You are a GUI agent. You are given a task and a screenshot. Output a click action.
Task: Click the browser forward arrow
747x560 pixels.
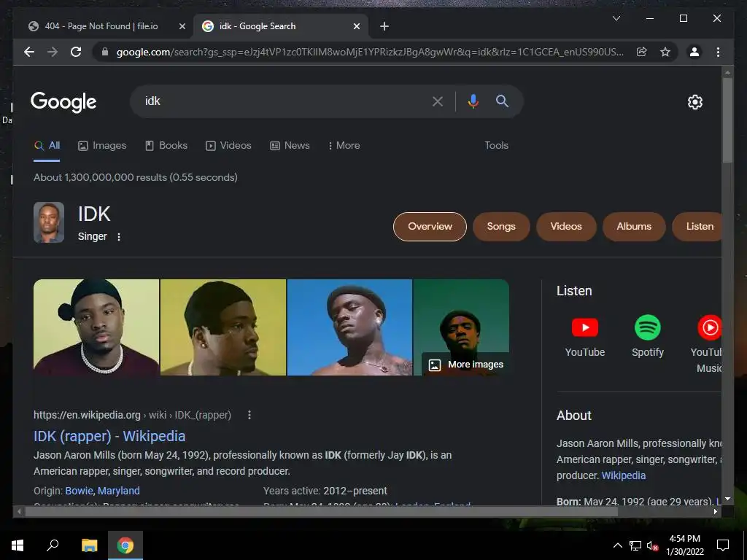click(53, 52)
